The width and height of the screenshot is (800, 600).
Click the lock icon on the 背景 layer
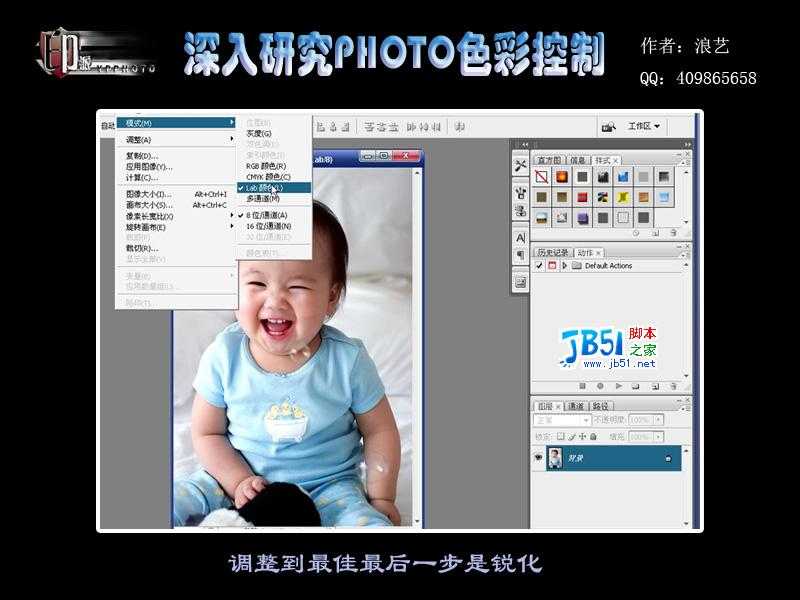click(668, 459)
